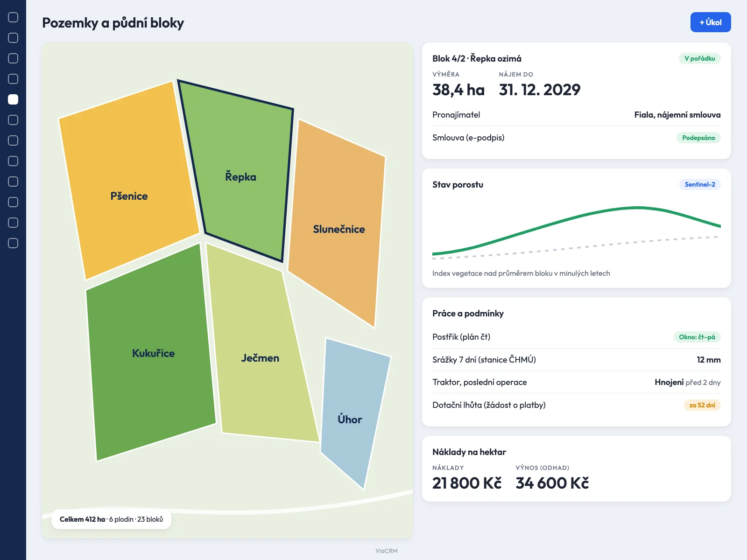Click the 'Pozemky a půdní bloky' page title
Screen dimensions: 747x560
tap(113, 23)
